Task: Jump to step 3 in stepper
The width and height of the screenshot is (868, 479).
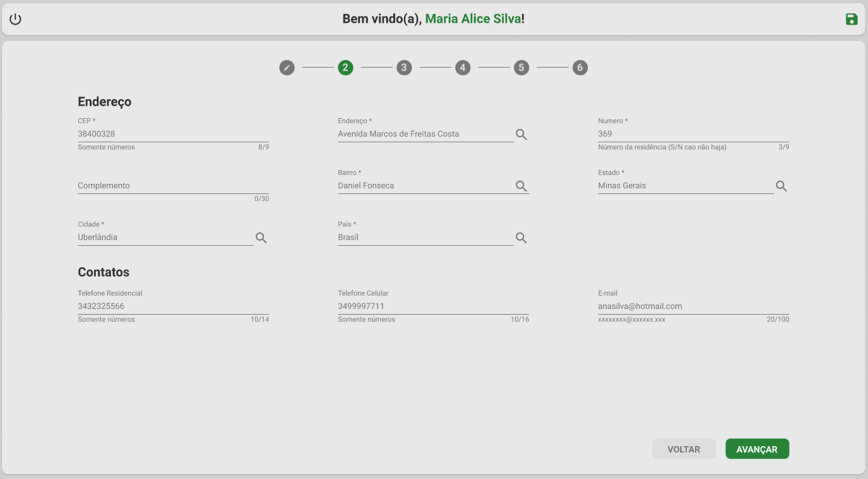Action: click(404, 68)
